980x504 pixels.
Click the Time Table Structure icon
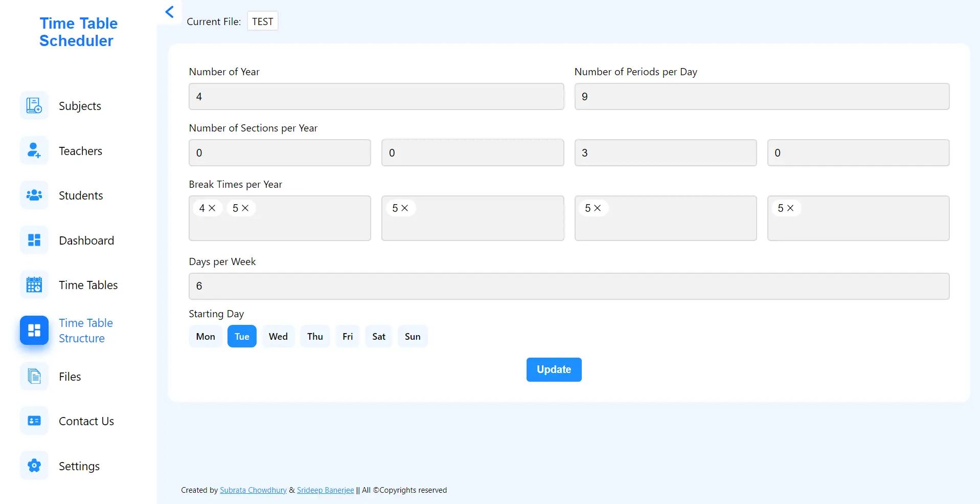tap(34, 330)
